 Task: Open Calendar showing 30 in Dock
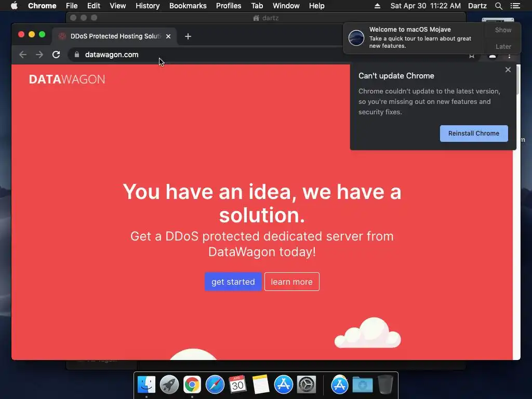point(237,385)
